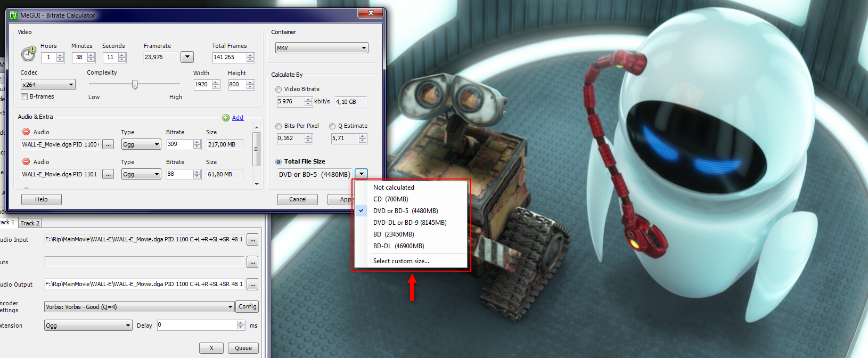Click the X button next to Queue
868x358 pixels.
coord(211,348)
